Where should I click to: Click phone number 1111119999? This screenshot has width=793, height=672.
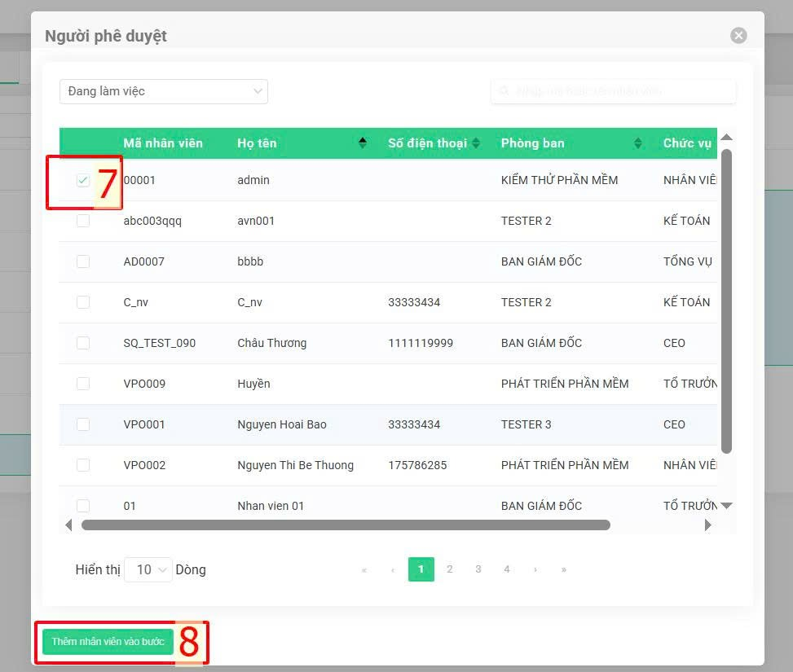421,343
